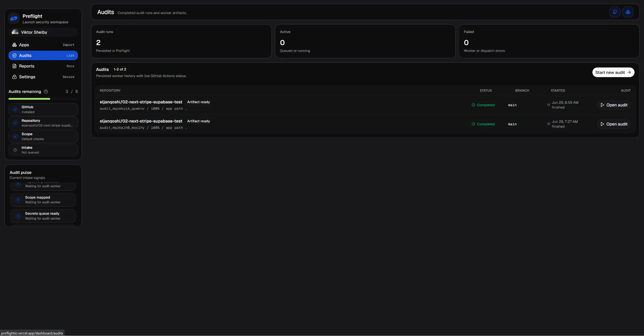Click the green audits remaining progress bar
The image size is (644, 336).
click(29, 99)
